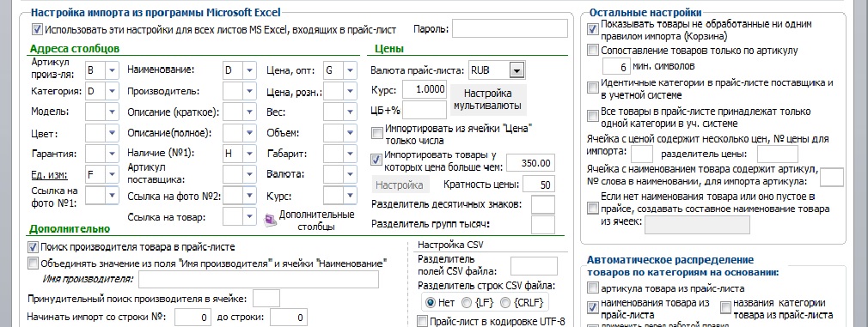Enable merging manufacturer name with Наименование cell
The image size is (868, 327).
click(33, 263)
